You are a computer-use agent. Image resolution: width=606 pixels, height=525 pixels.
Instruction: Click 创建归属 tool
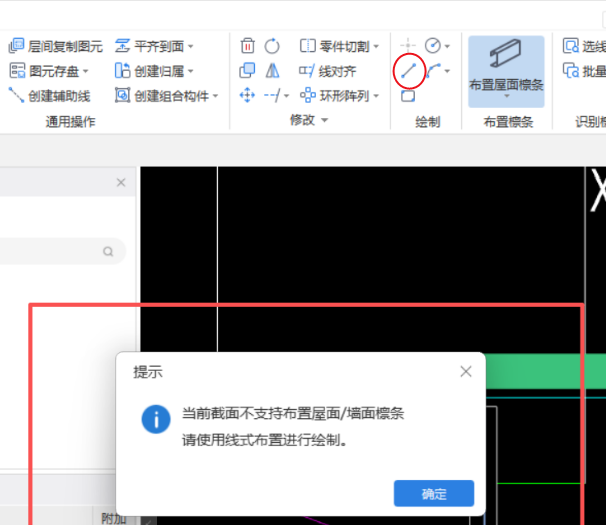point(150,71)
